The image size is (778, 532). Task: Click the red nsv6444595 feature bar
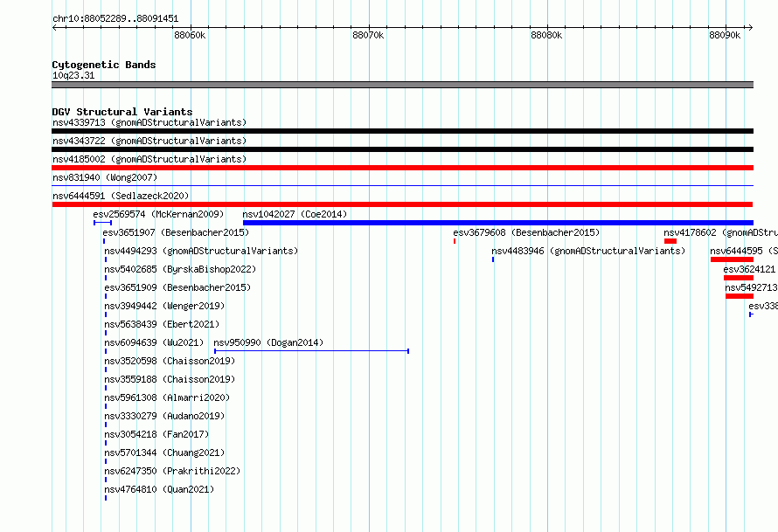(732, 259)
